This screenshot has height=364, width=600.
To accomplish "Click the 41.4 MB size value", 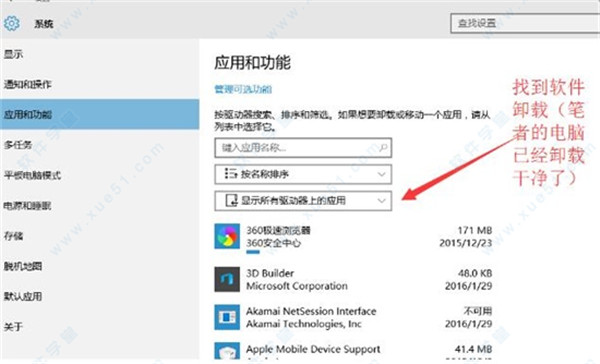I will tap(473, 349).
